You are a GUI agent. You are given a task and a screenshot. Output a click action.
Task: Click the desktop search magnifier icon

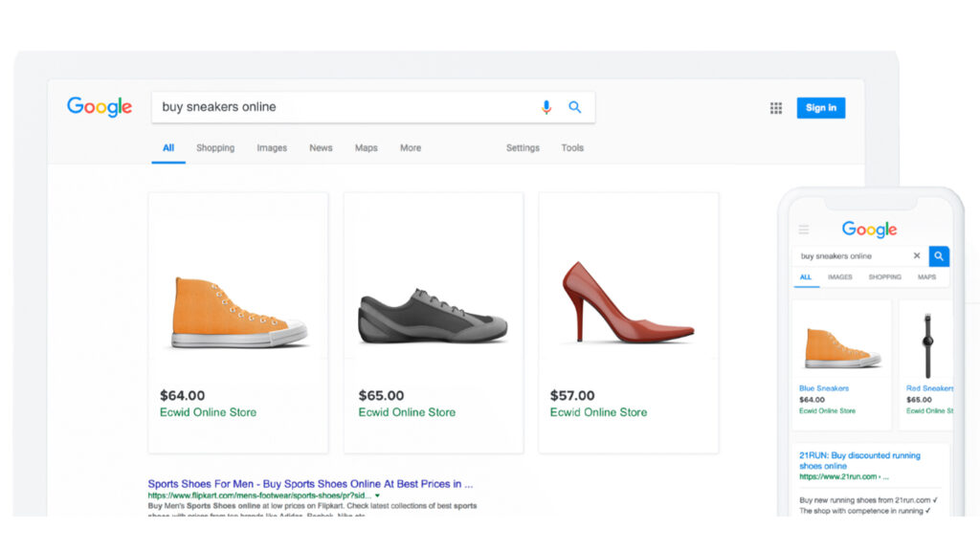pos(575,107)
